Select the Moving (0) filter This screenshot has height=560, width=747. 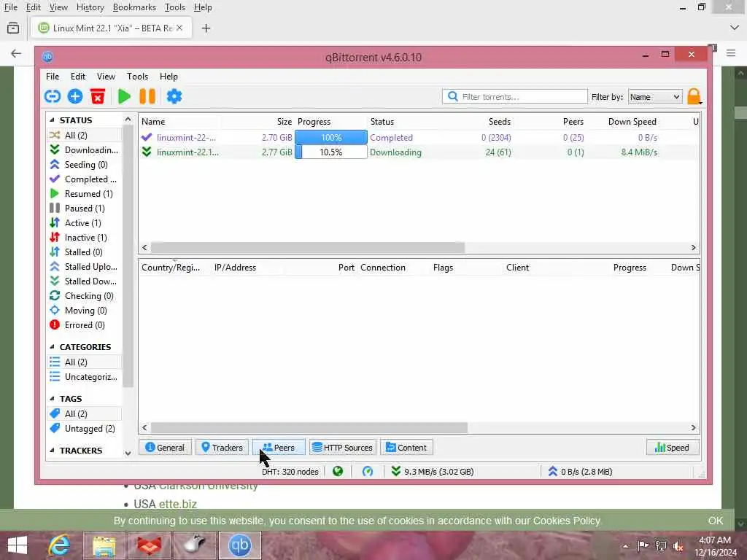[x=84, y=311]
